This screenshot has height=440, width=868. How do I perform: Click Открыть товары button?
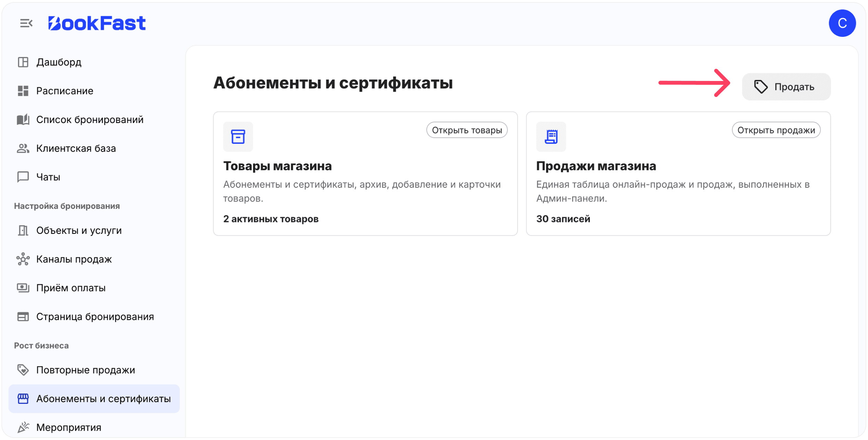467,130
